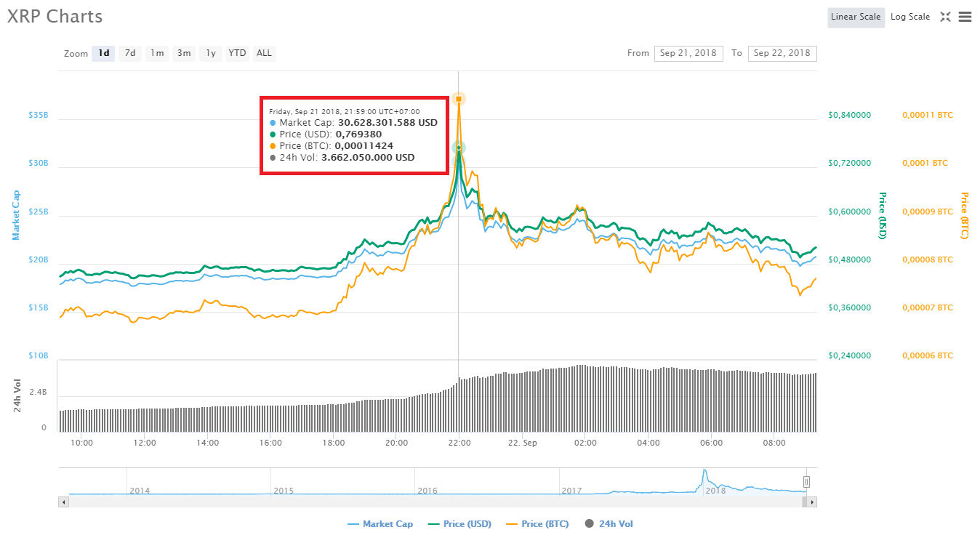Screen dimensions: 980x535
Task: Click the navigator scroll right arrow
Action: point(812,502)
